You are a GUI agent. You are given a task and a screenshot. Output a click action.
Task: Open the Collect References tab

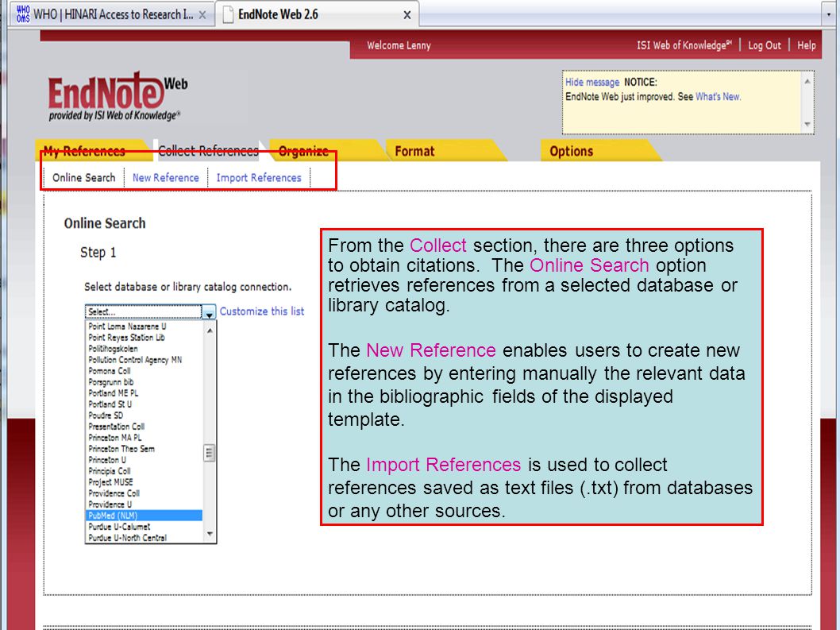[208, 151]
